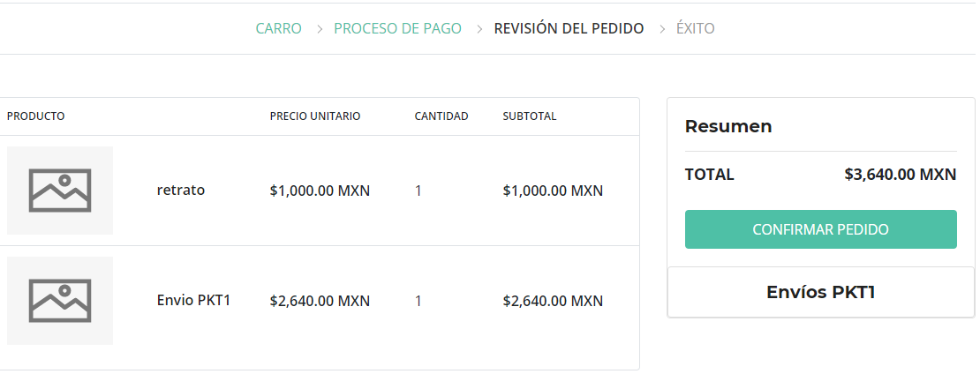Click the chevron after PROCESO DE PAGO
Screen dimensions: 980x374
pos(479,29)
